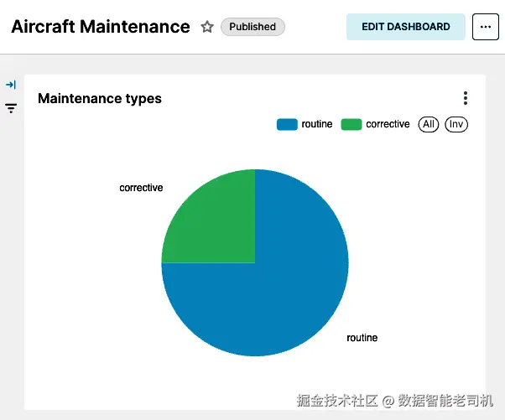
Task: Toggle the routine legend item
Action: (305, 124)
